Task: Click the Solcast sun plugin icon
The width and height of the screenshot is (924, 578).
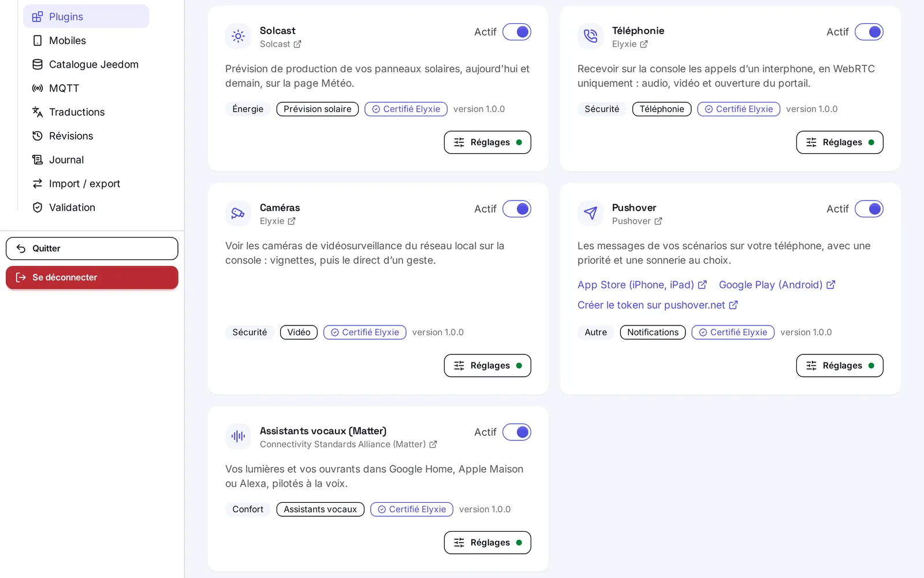Action: 238,36
